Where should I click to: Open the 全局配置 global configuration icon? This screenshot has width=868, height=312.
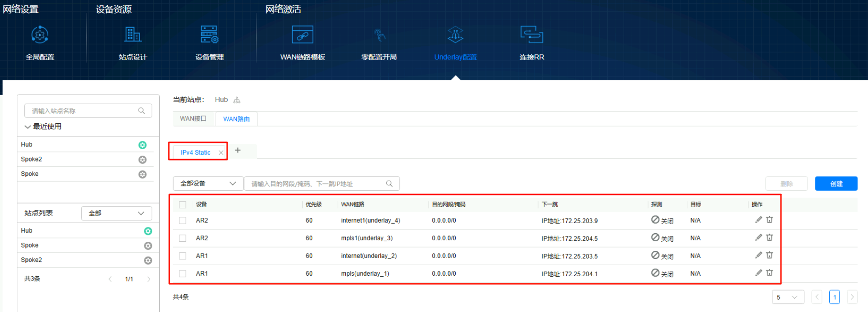point(40,35)
